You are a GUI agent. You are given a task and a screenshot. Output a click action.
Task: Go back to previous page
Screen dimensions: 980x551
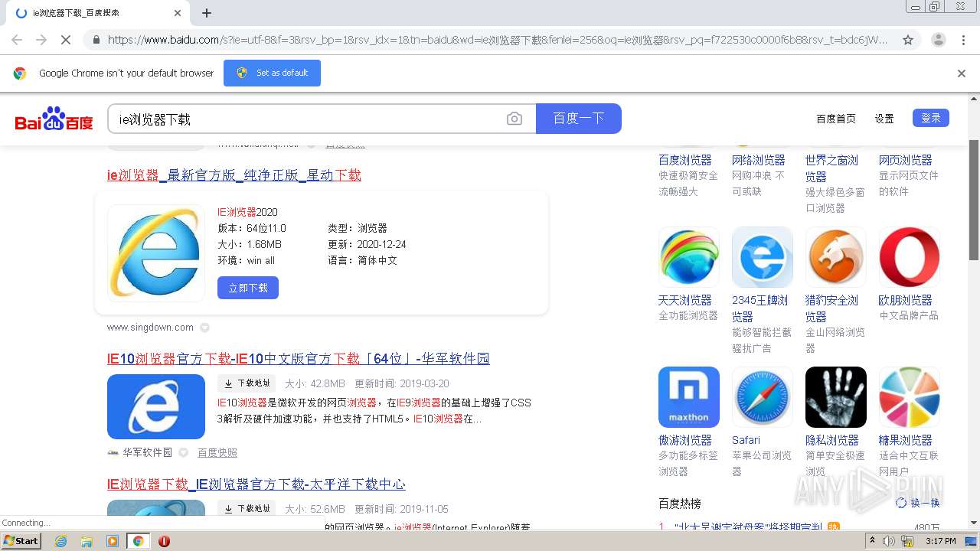point(17,40)
